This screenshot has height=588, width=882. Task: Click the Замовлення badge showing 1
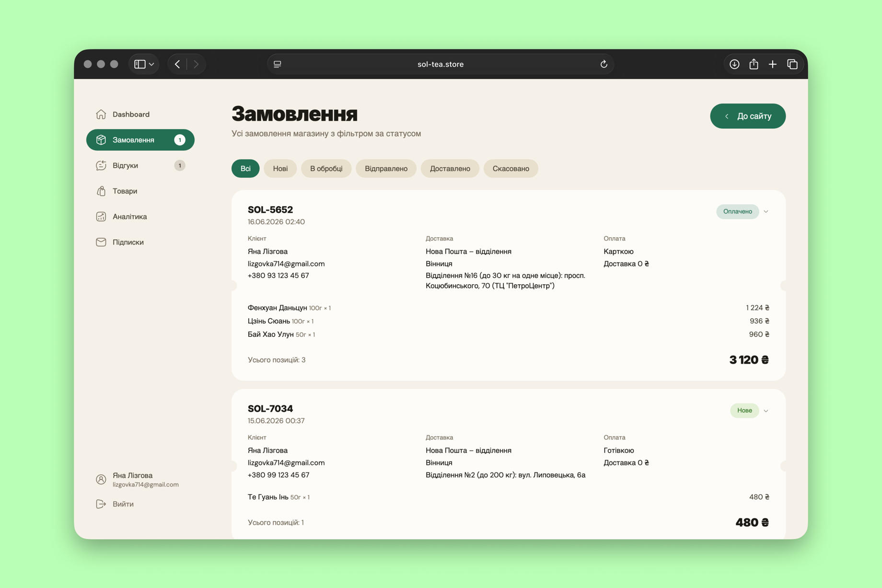[x=180, y=140]
